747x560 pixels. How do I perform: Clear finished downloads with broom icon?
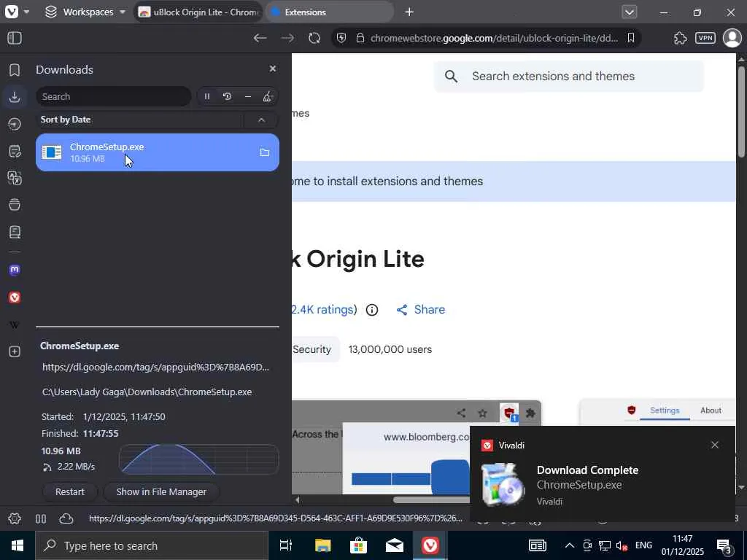click(268, 96)
